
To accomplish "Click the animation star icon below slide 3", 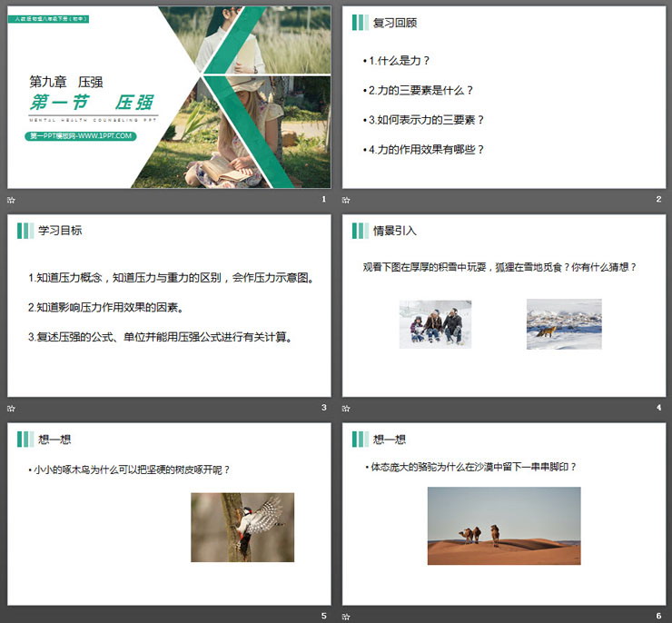I will 11,407.
